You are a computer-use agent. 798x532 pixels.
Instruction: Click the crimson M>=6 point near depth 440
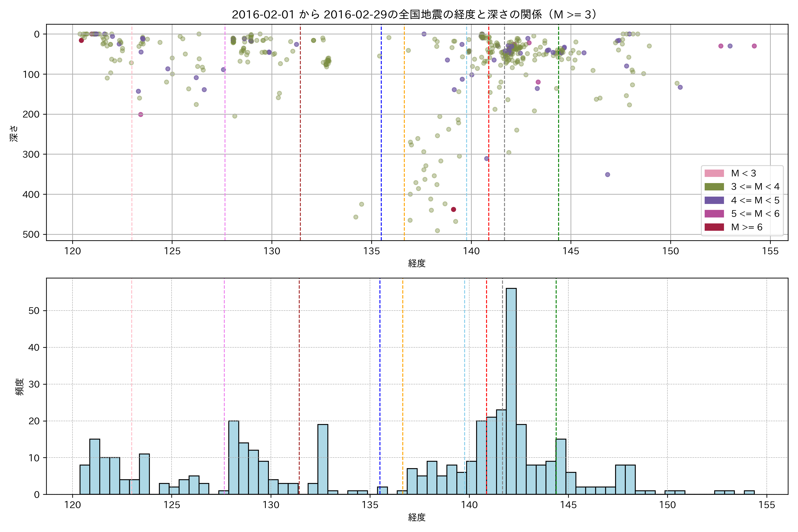[453, 209]
